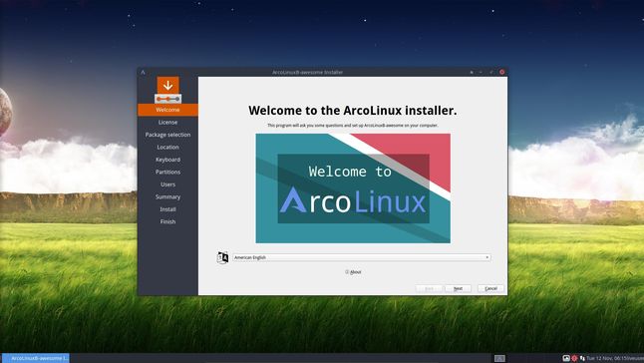Click the orange installer download arrow logo

(x=168, y=90)
